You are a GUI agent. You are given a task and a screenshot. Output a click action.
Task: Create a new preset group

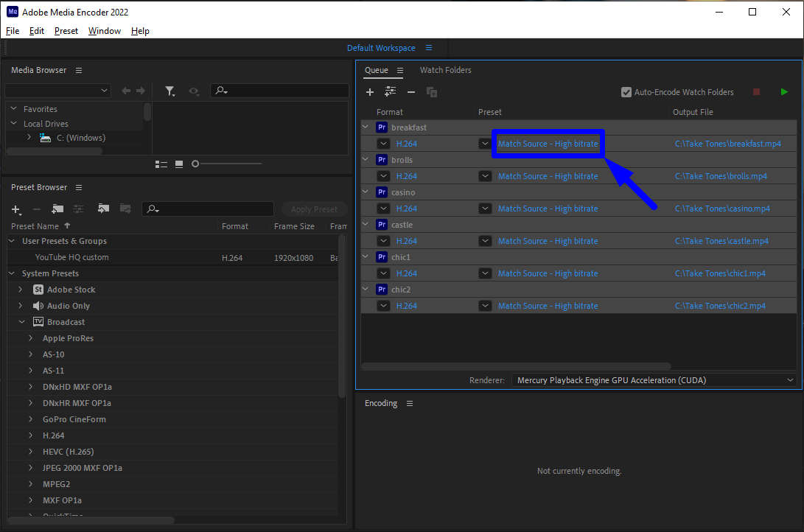click(x=57, y=209)
